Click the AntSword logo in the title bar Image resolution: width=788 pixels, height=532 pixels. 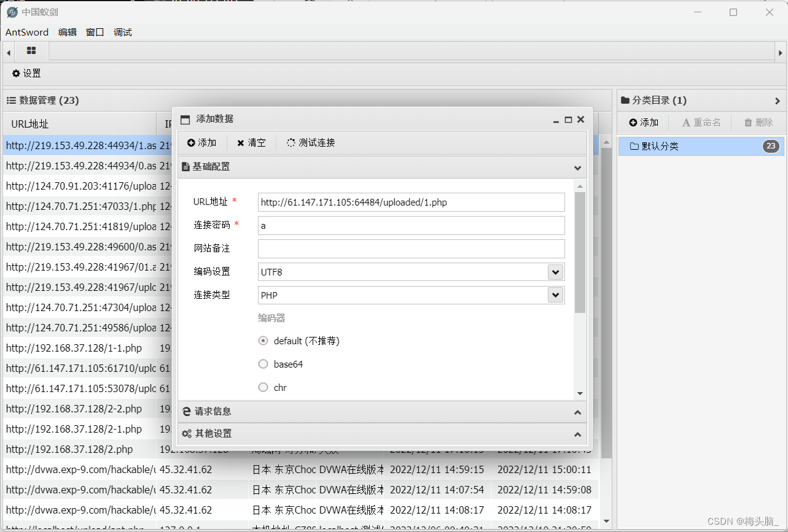point(9,11)
